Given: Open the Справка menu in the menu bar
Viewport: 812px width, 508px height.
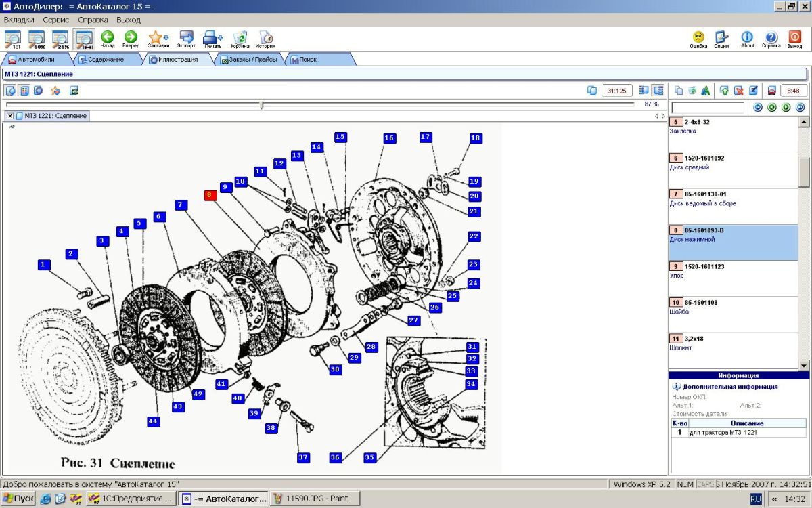Looking at the screenshot, I should pyautogui.click(x=93, y=20).
